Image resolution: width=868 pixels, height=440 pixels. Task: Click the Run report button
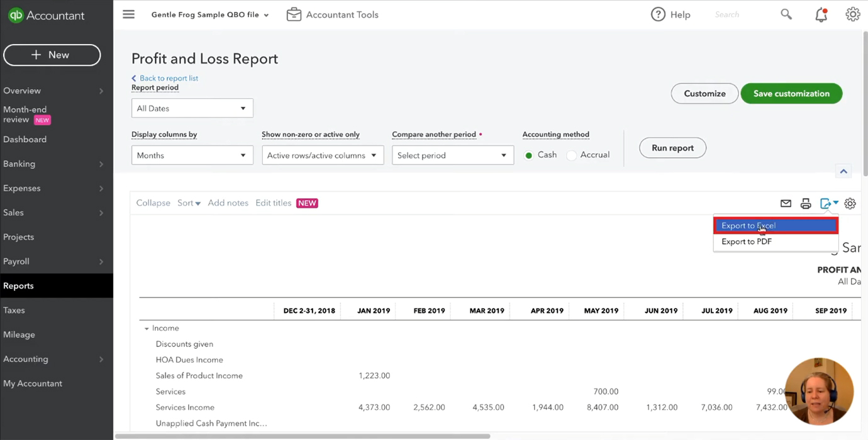[672, 148]
